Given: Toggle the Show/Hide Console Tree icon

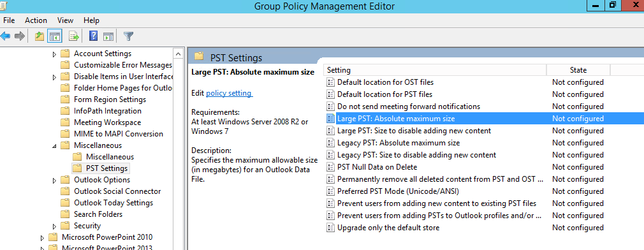Looking at the screenshot, I should [55, 36].
